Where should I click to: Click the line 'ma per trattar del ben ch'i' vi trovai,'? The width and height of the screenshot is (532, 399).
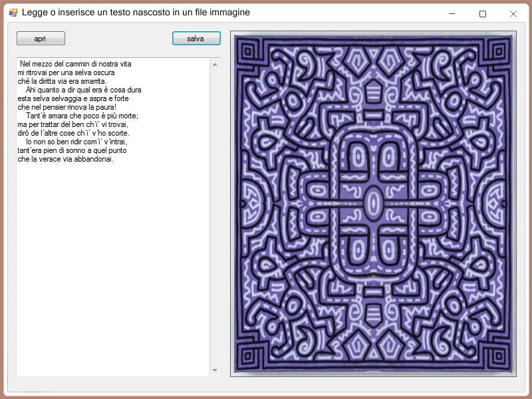(73, 124)
